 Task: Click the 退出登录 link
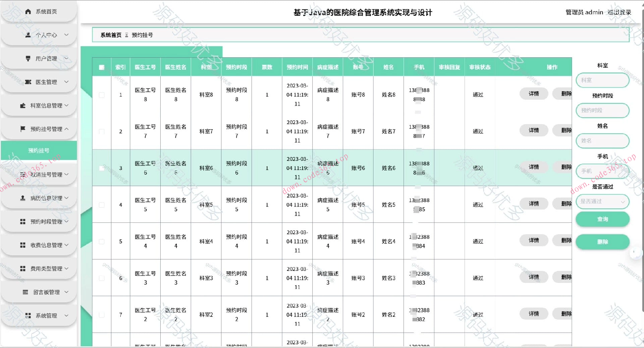tap(619, 12)
